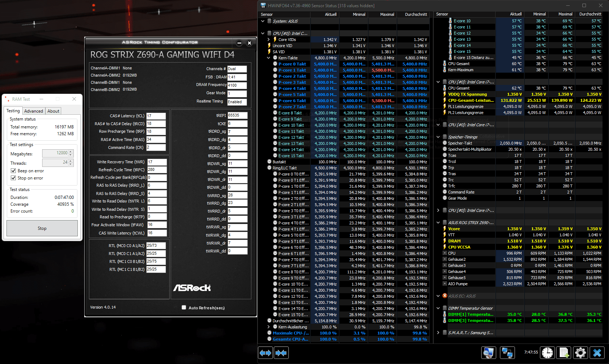Click the Realtime Timing Enabled field
The width and height of the screenshot is (609, 364).
pyautogui.click(x=237, y=102)
